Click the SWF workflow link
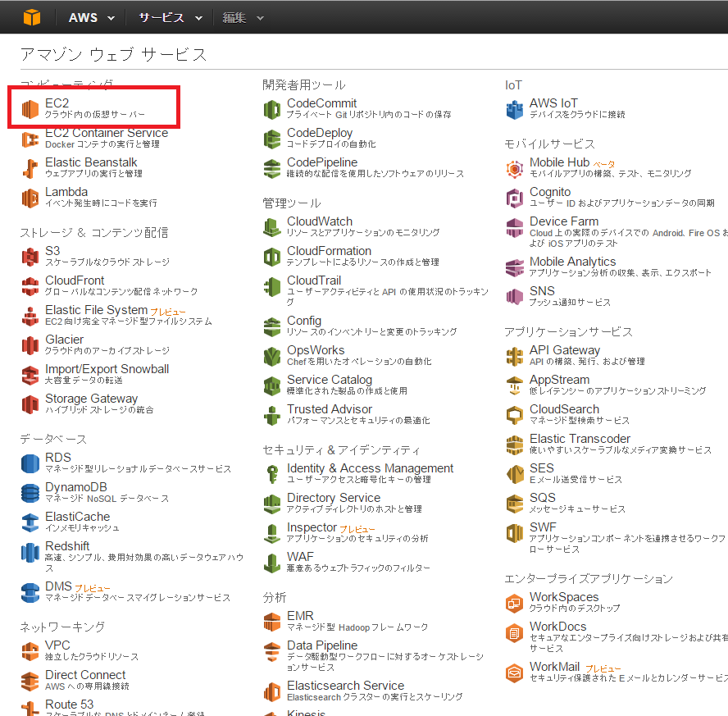The height and width of the screenshot is (716, 728). pos(543,527)
